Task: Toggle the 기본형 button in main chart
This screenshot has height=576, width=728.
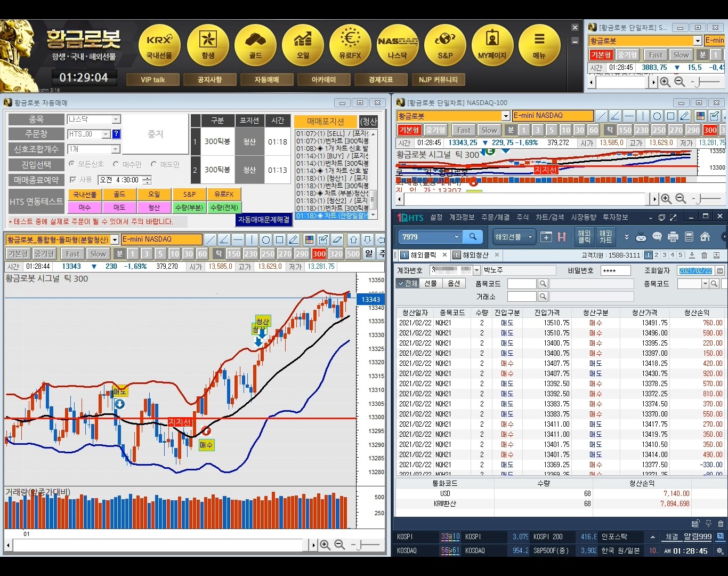Action: coord(18,254)
